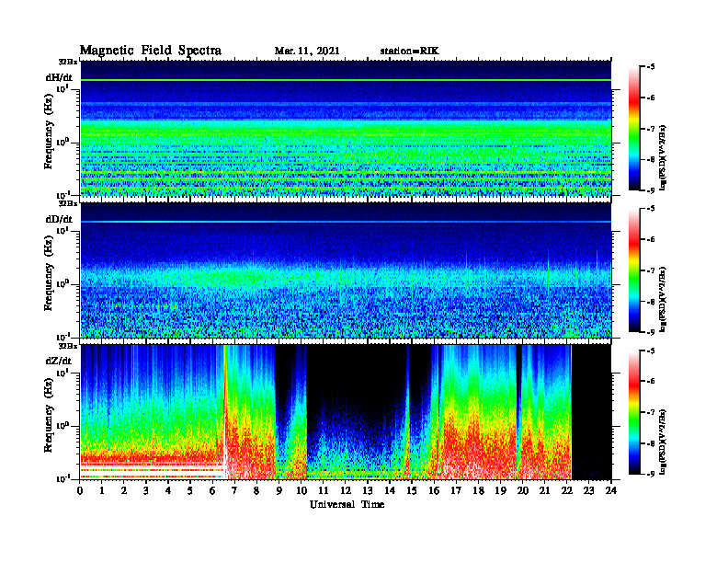The height and width of the screenshot is (563, 728).
Task: Click hour "23" on the Universal Time axis
Action: point(588,491)
